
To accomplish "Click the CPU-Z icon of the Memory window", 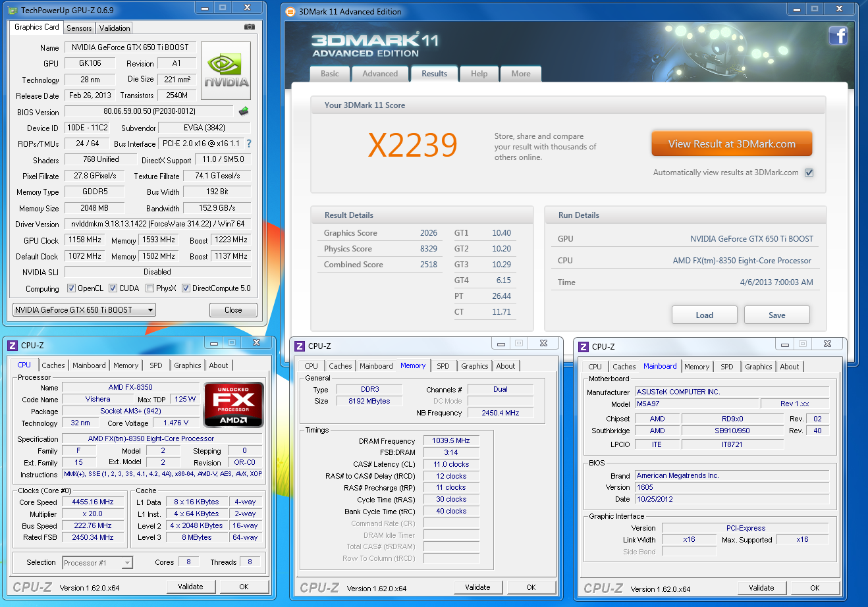I will click(300, 346).
